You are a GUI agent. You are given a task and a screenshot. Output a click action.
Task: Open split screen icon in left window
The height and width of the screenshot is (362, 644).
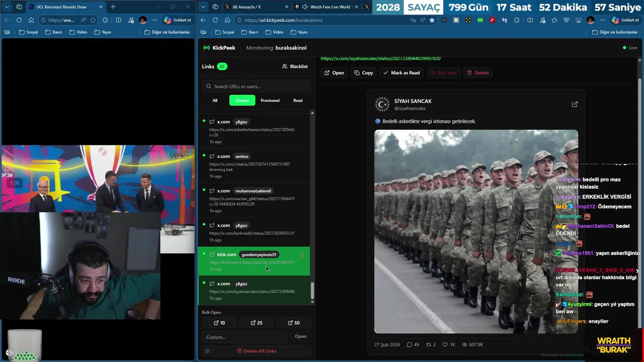pos(118,20)
